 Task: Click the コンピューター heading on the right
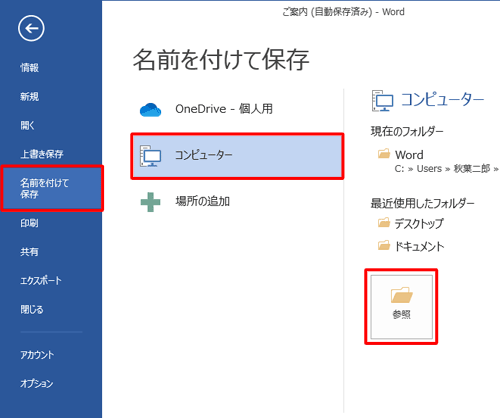click(442, 100)
